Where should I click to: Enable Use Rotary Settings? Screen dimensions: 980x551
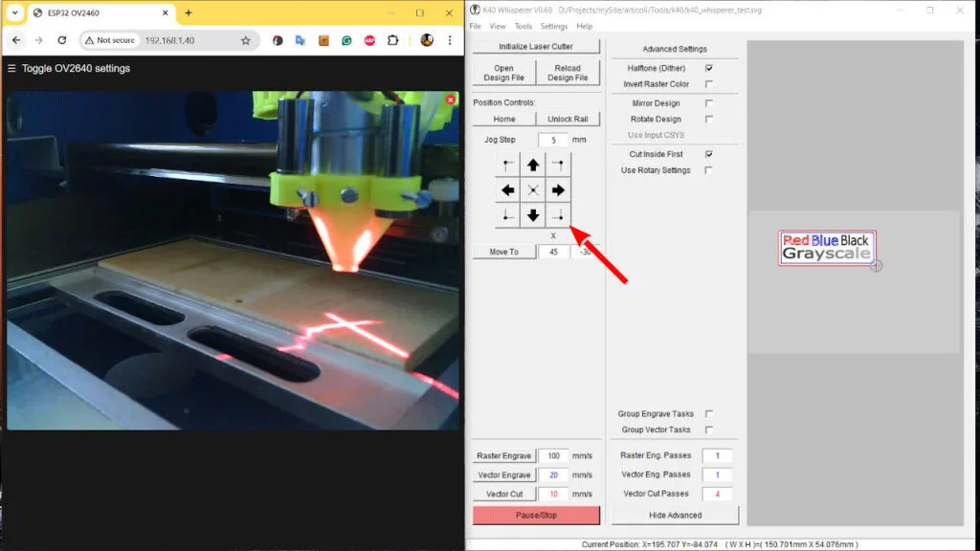coord(709,170)
